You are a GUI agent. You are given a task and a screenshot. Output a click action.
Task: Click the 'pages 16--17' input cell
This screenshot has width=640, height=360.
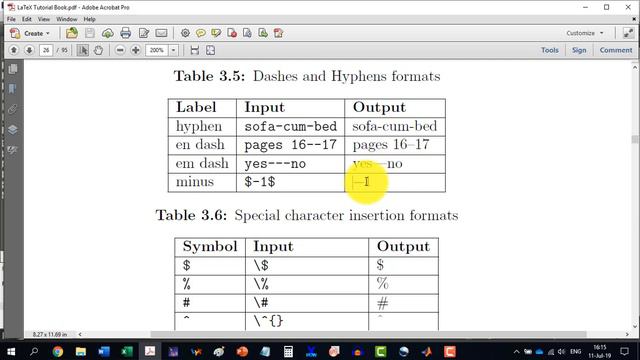290,145
